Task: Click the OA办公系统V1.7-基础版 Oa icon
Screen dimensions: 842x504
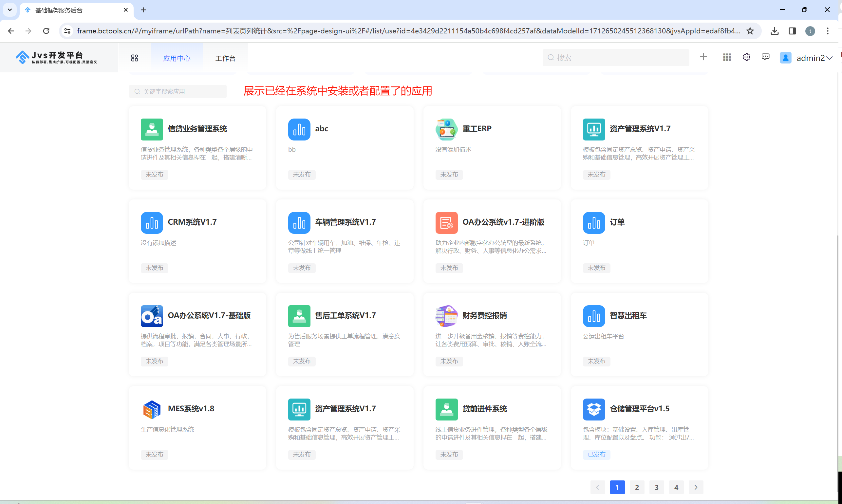Action: [152, 316]
